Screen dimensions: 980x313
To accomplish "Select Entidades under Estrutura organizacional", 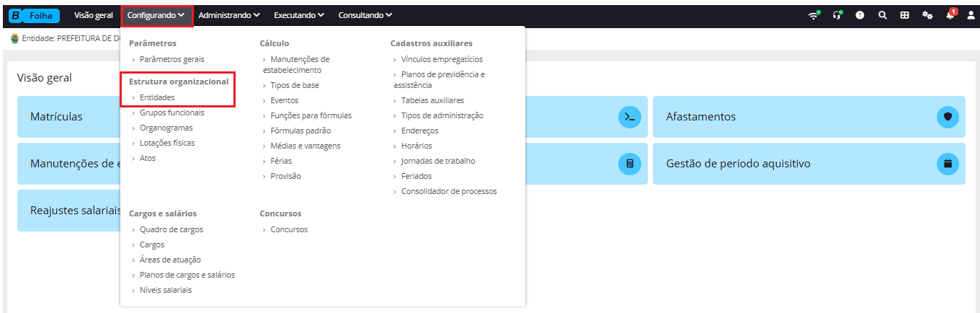I will (x=157, y=97).
